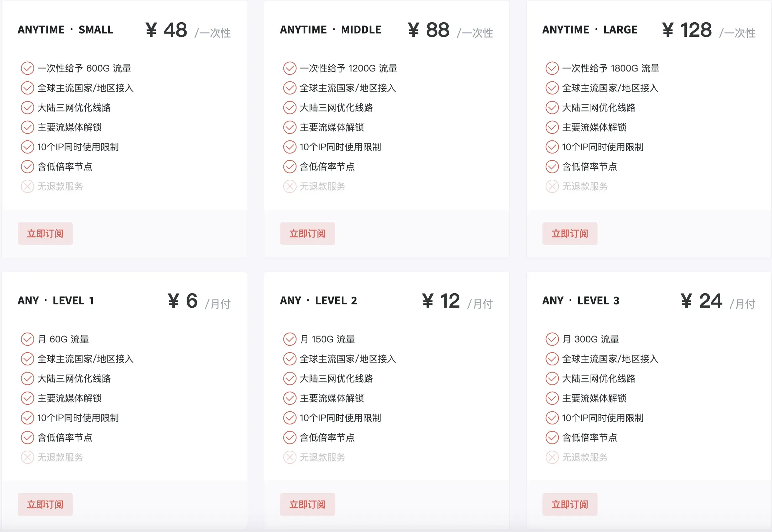Click the check icon beside 600G traffic
The width and height of the screenshot is (772, 532).
(x=27, y=68)
